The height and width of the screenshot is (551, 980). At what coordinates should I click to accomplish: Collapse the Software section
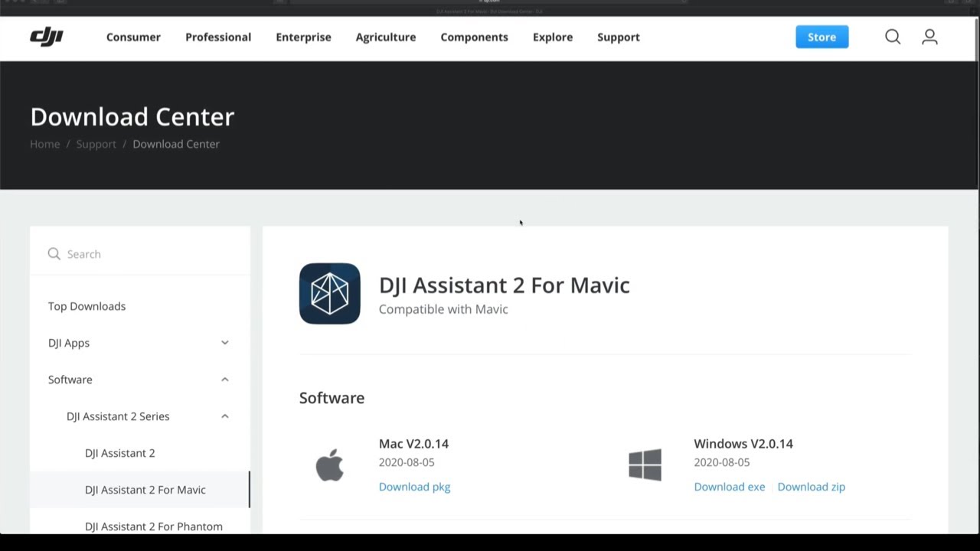pos(224,380)
